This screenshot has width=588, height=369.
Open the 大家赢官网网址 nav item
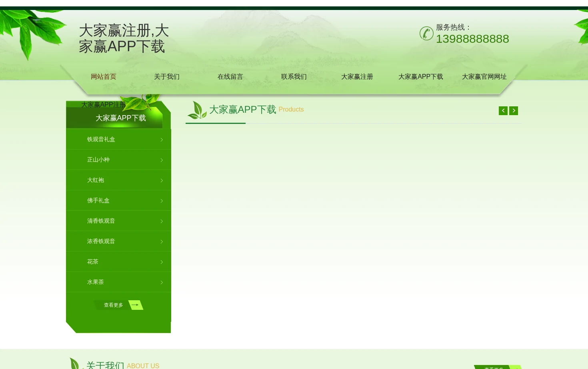coord(484,77)
